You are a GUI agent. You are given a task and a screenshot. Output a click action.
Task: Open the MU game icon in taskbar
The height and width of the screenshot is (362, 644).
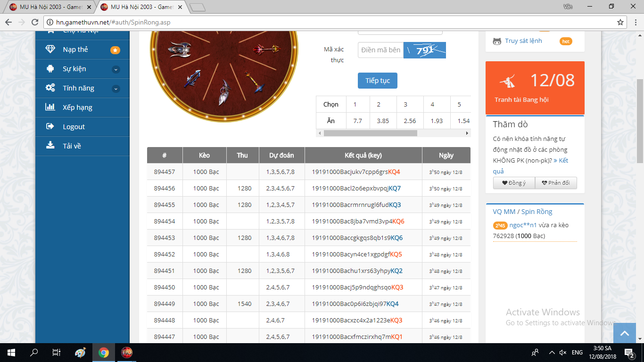point(127,353)
